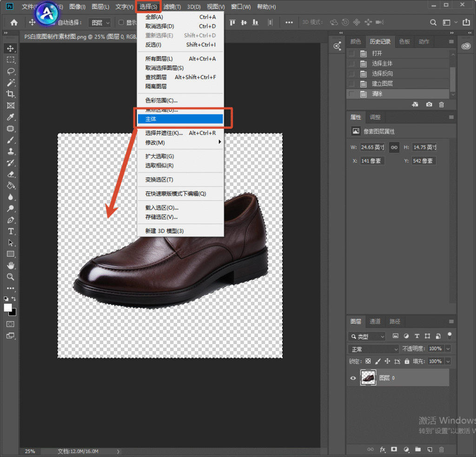Open the layer filter 类型 dropdown
Screen dimensions: 476x457
(367, 336)
